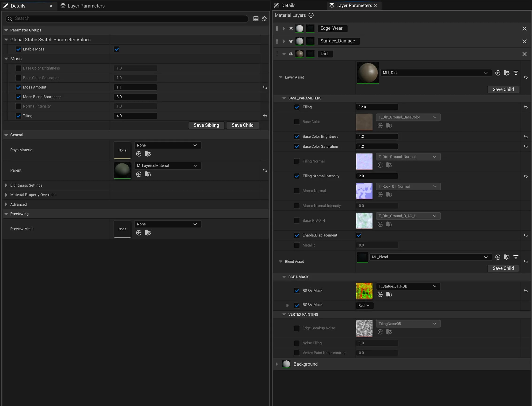Open the filter icon beside ML_Blend
This screenshot has height=406, width=532.
(516, 257)
